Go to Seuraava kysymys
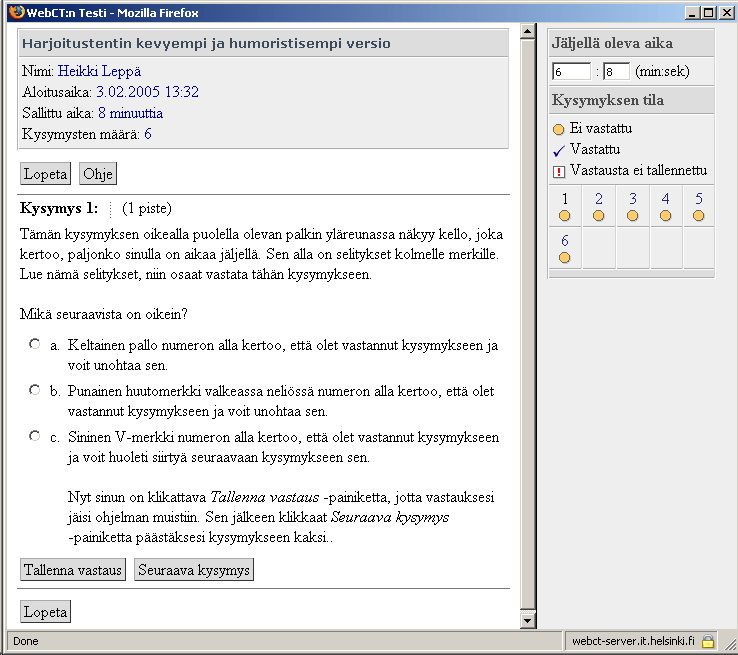The width and height of the screenshot is (738, 655). [194, 570]
